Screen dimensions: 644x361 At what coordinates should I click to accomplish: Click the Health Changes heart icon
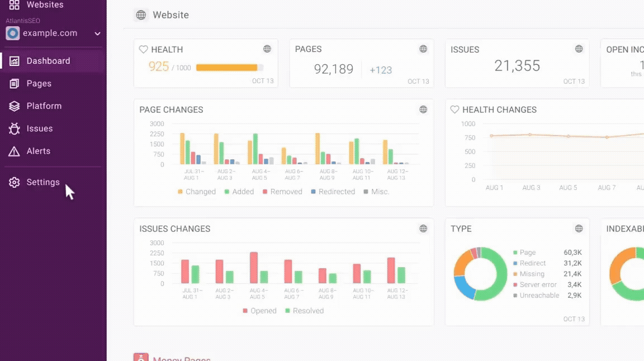point(454,110)
